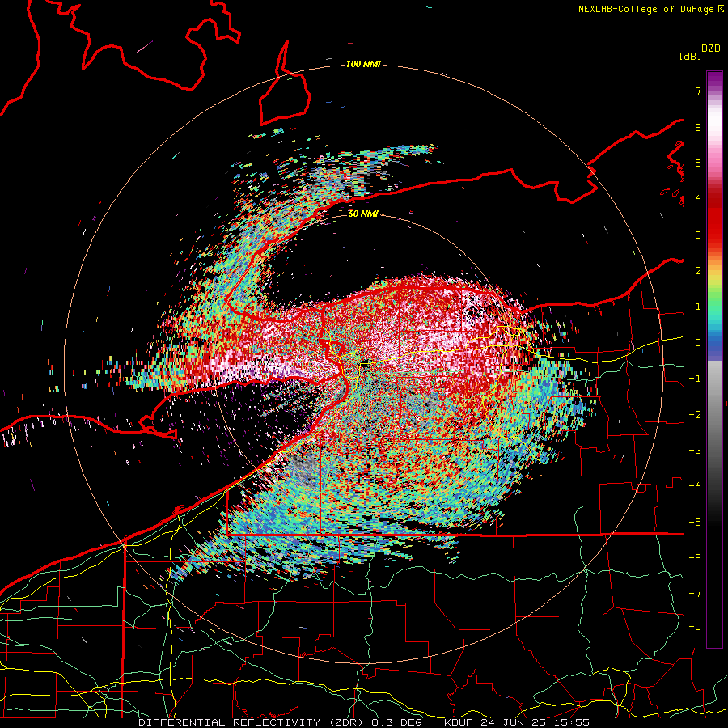Click the 2 value on color scale
The width and height of the screenshot is (728, 728).
698,271
